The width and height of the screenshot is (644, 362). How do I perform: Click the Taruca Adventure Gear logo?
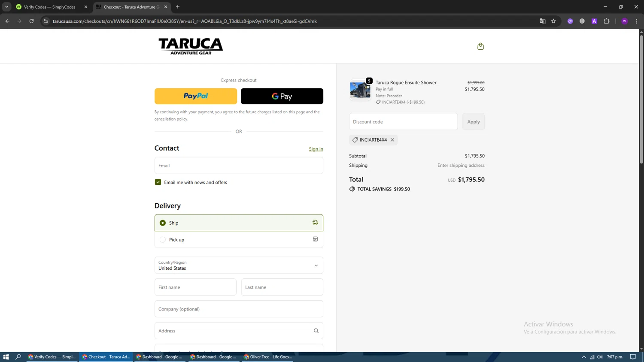point(191,46)
